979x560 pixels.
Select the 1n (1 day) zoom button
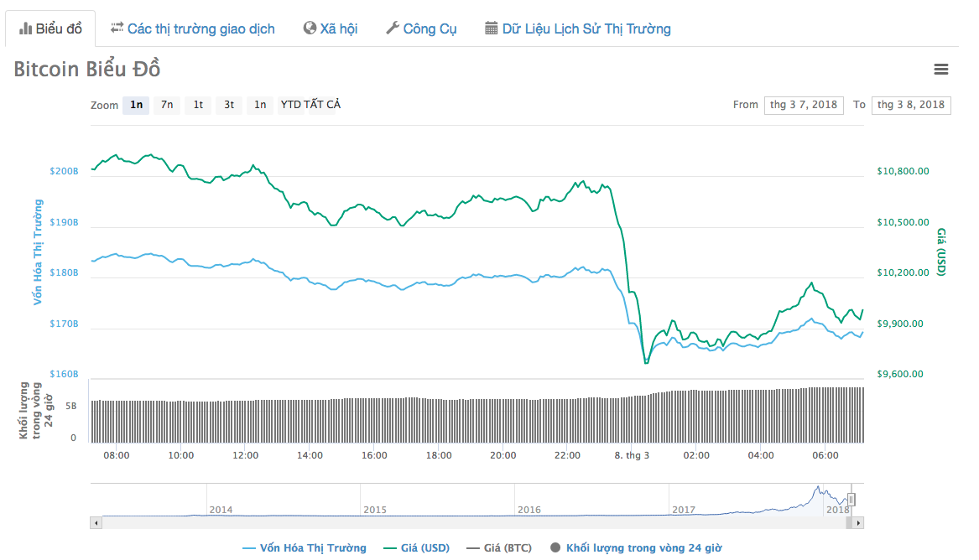pos(136,105)
